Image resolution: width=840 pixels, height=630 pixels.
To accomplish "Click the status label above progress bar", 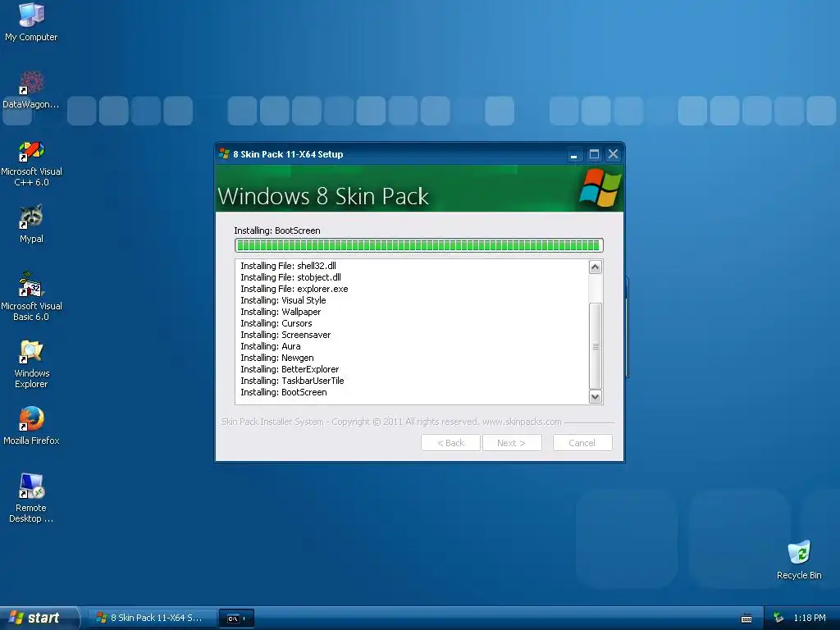I will (x=277, y=231).
